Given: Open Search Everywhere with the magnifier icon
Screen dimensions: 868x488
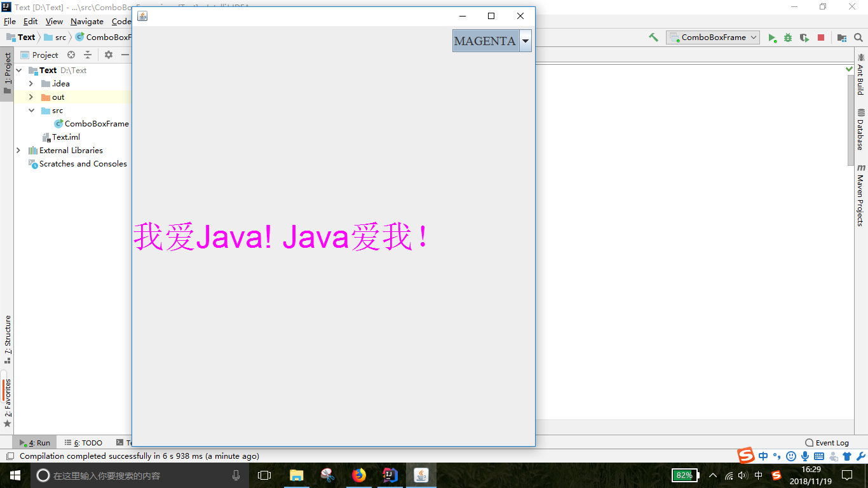Looking at the screenshot, I should pos(859,37).
